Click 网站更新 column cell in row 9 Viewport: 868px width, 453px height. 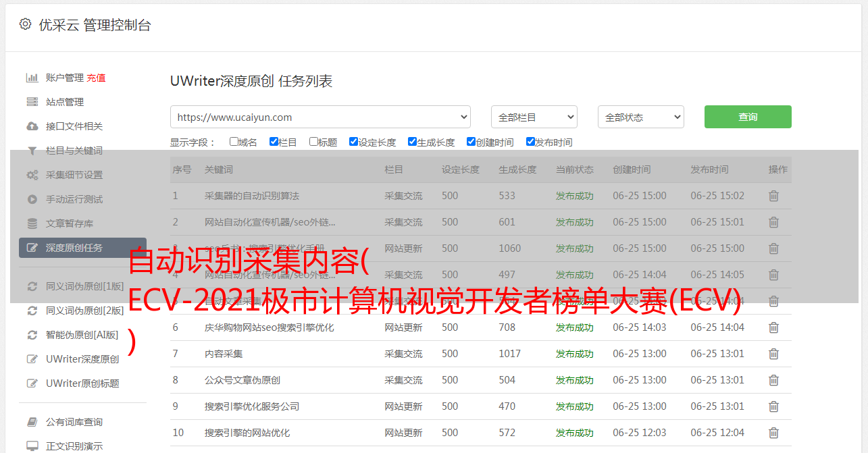pos(403,406)
